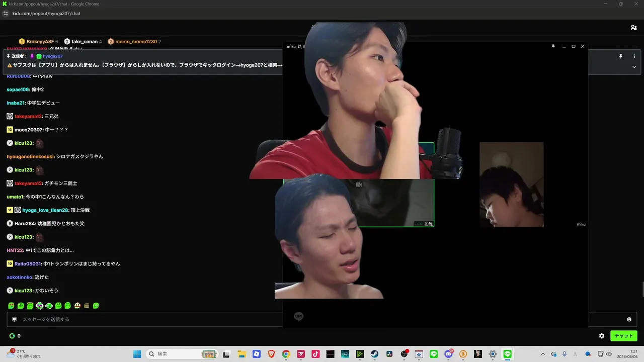Click the chat message '頂上決戦'
The image size is (644, 362).
pyautogui.click(x=80, y=210)
